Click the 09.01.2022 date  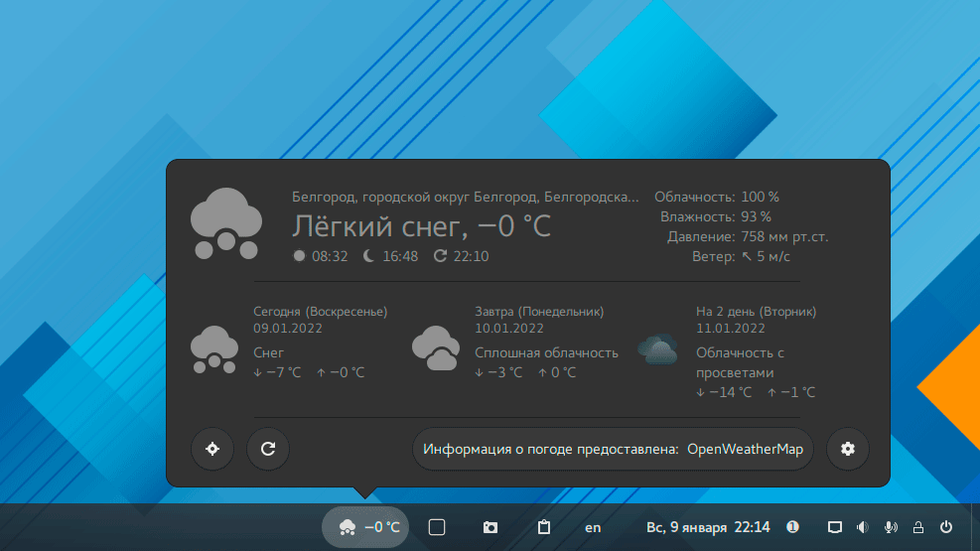(288, 328)
